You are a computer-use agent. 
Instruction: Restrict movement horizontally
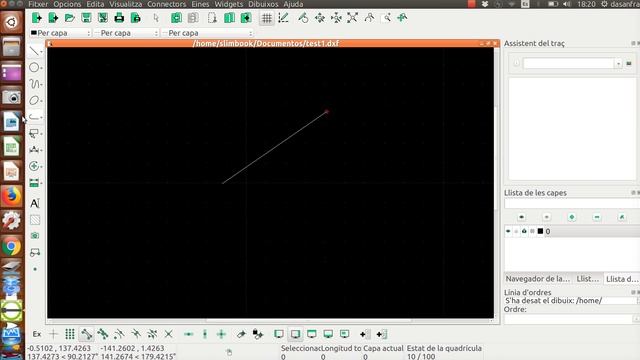click(189, 334)
